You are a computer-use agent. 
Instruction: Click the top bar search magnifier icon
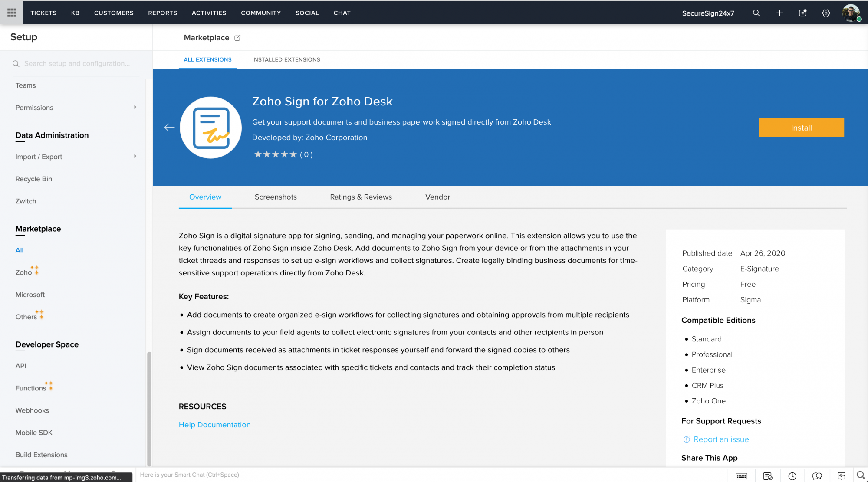point(756,13)
